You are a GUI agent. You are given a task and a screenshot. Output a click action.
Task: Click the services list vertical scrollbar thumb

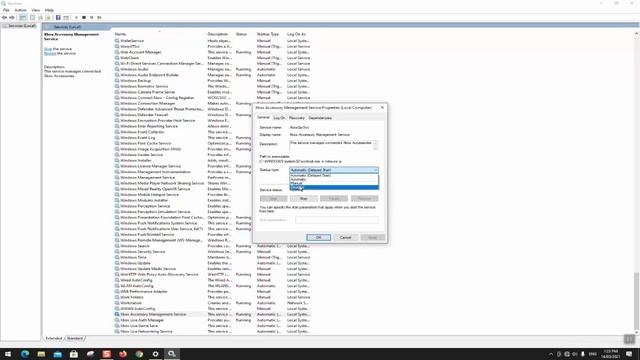pos(636,302)
